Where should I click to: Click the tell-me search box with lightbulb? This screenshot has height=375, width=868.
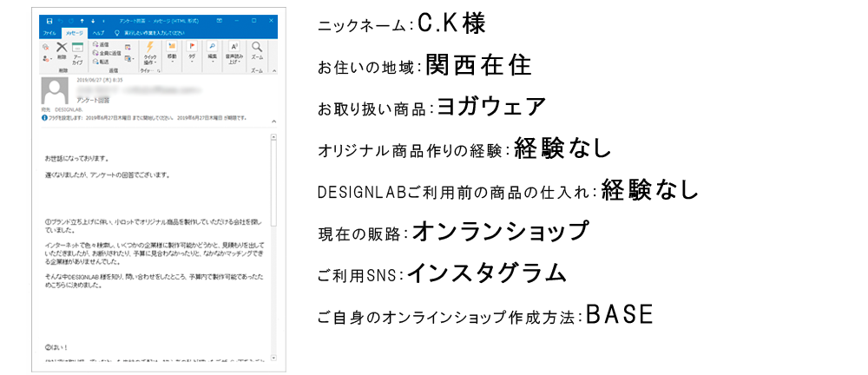click(156, 31)
